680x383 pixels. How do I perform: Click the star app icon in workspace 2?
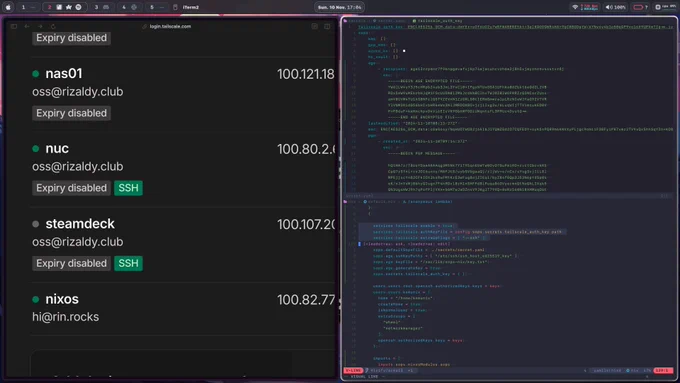click(x=69, y=7)
